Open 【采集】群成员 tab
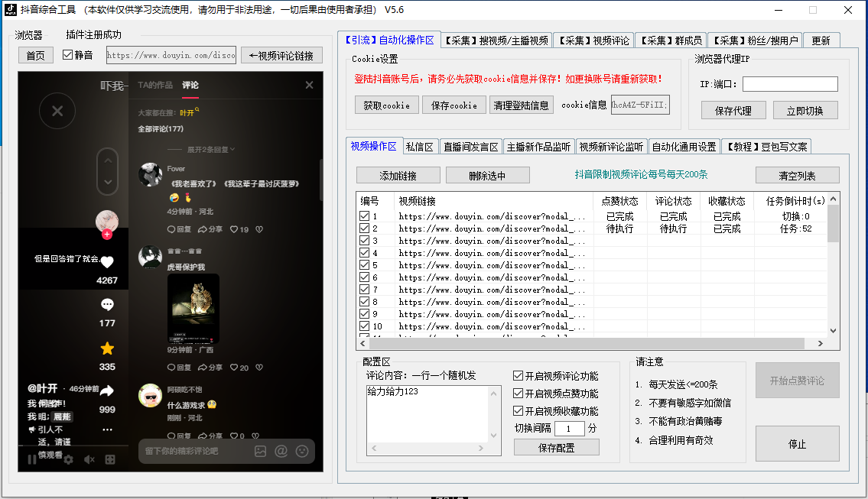 (671, 41)
